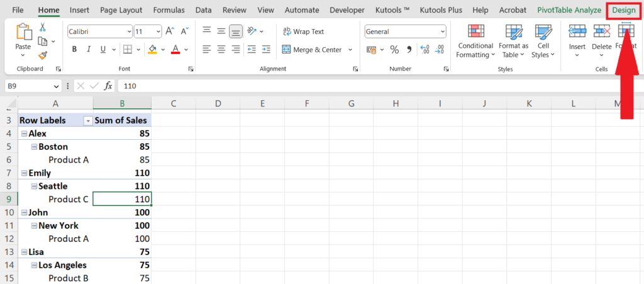
Task: Collapse the Alex row group
Action: tap(24, 133)
